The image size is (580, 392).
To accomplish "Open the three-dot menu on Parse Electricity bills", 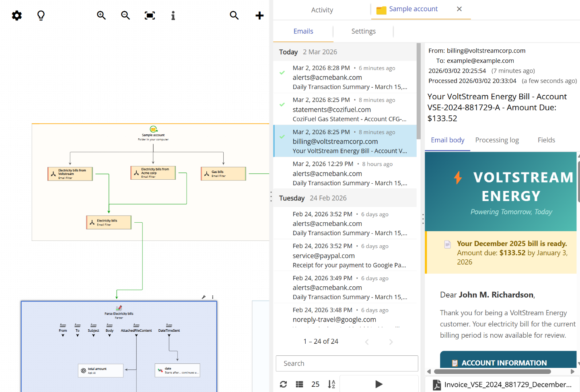I will [x=212, y=297].
